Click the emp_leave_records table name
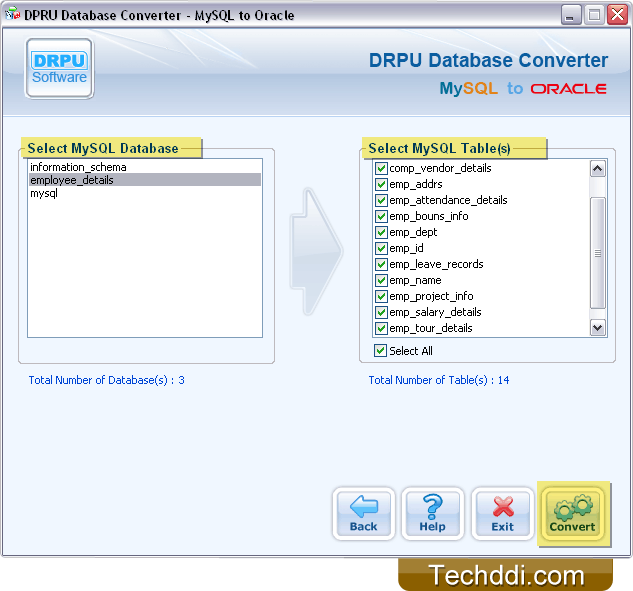 coord(436,264)
